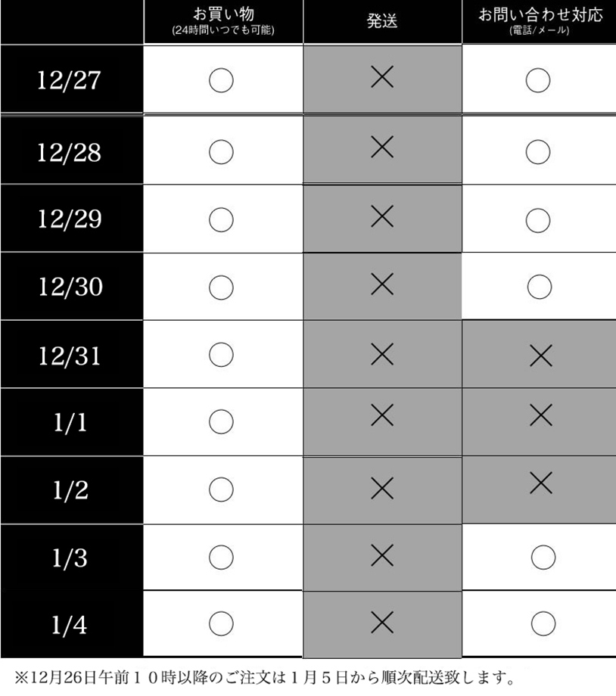
Task: Click the inquiry support circle for 1/3
Action: point(542,558)
